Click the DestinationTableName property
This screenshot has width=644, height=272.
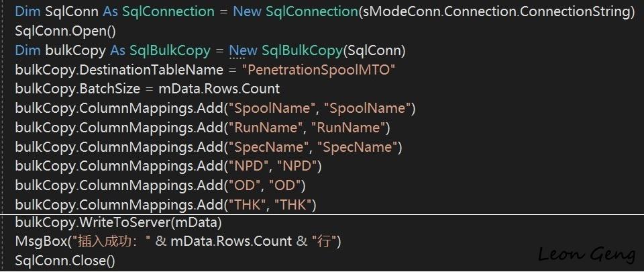tap(151, 70)
